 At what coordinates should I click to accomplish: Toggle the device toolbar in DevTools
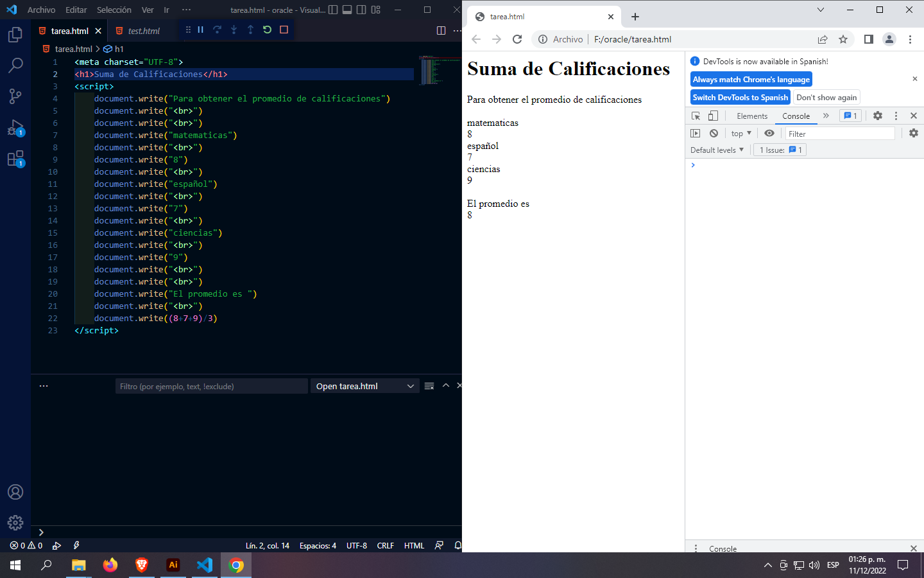713,116
